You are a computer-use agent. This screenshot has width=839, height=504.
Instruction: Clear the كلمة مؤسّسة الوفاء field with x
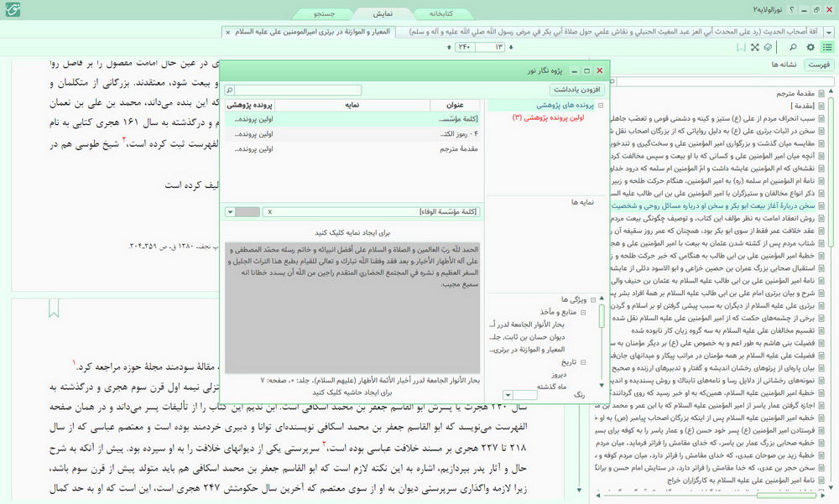click(269, 212)
